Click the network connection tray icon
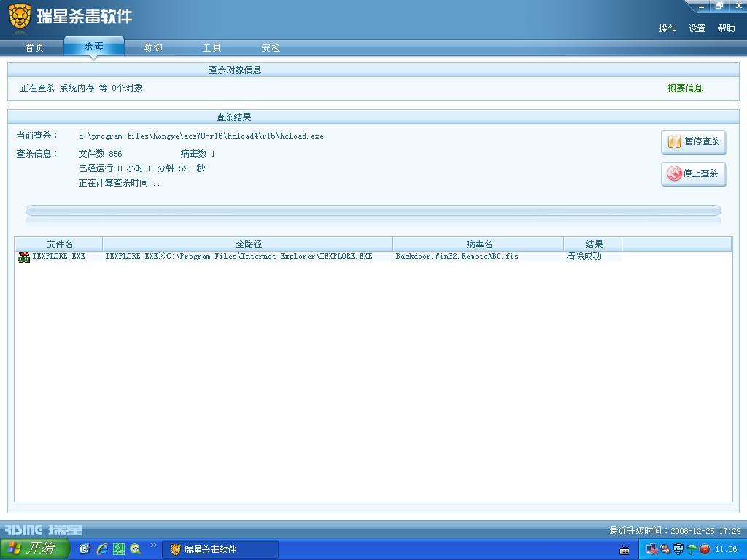 (651, 550)
